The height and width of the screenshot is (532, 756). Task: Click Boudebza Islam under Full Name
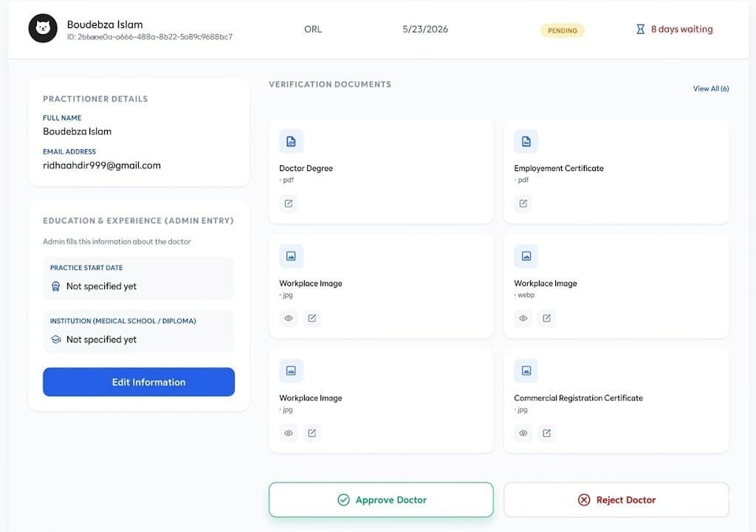tap(77, 131)
